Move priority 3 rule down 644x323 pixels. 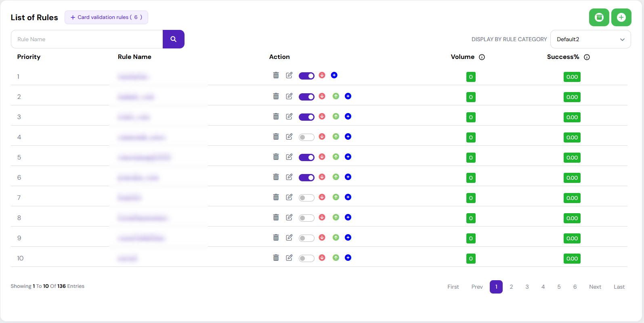322,116
